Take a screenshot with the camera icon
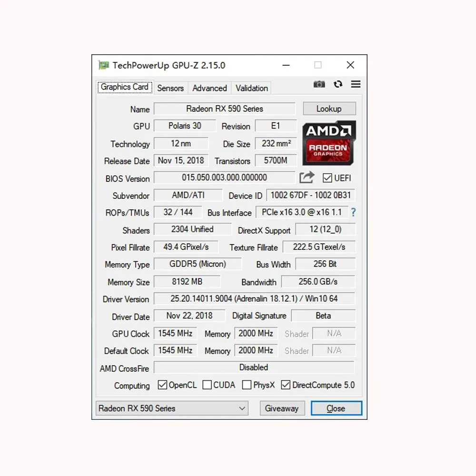This screenshot has height=476, width=476. (319, 84)
